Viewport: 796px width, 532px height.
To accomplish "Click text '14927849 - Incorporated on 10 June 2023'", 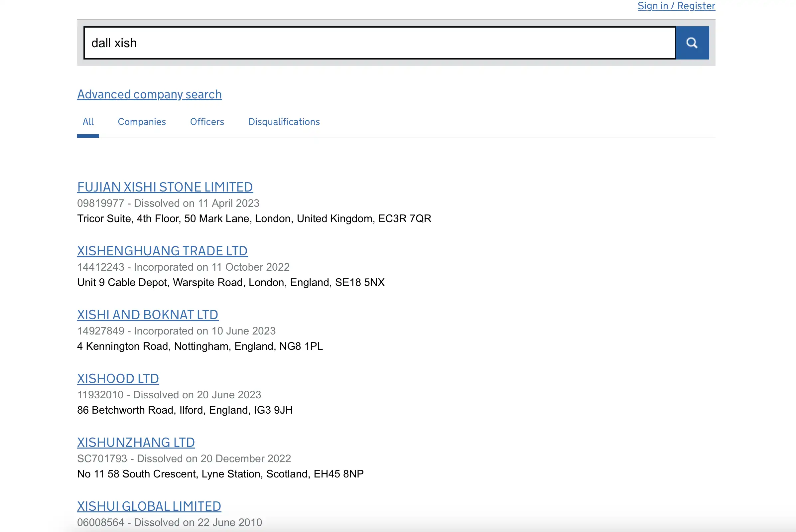I will (x=177, y=331).
